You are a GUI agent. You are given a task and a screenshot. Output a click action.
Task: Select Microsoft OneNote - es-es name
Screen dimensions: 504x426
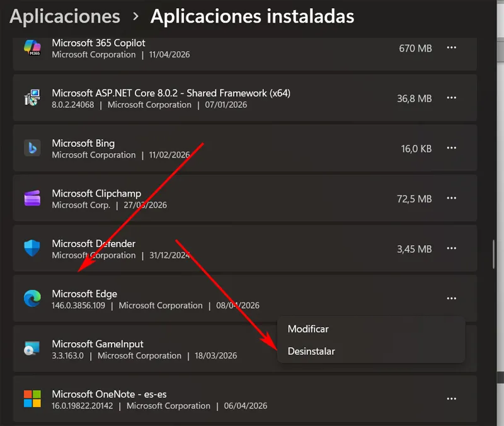[x=109, y=394]
